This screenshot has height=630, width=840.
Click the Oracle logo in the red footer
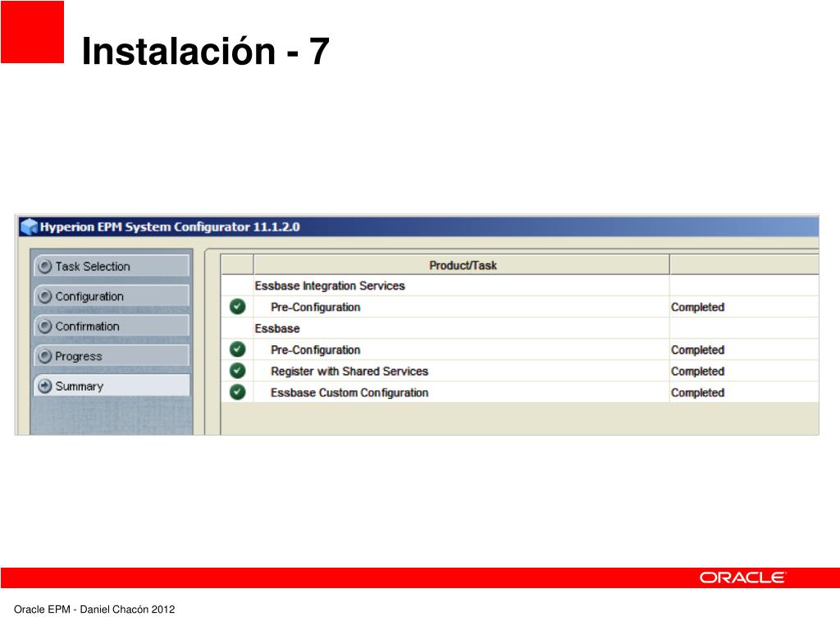[742, 577]
